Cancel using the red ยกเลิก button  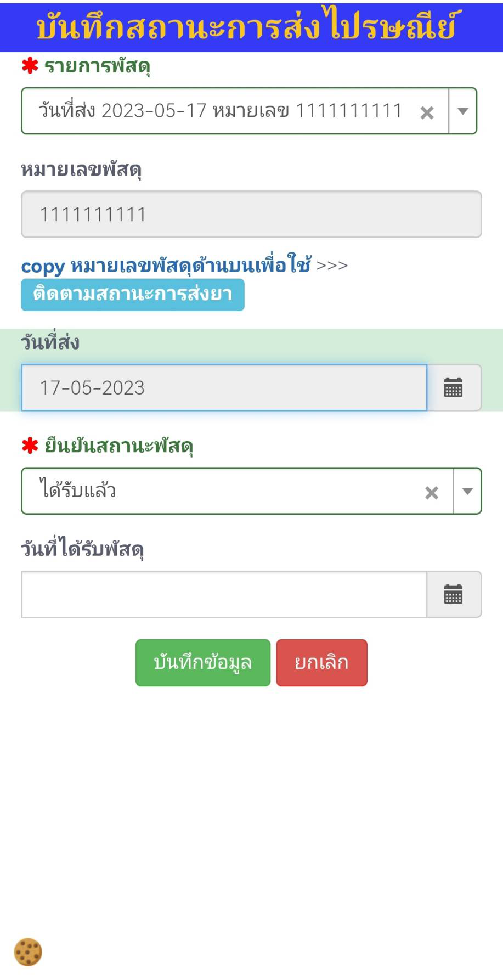321,663
